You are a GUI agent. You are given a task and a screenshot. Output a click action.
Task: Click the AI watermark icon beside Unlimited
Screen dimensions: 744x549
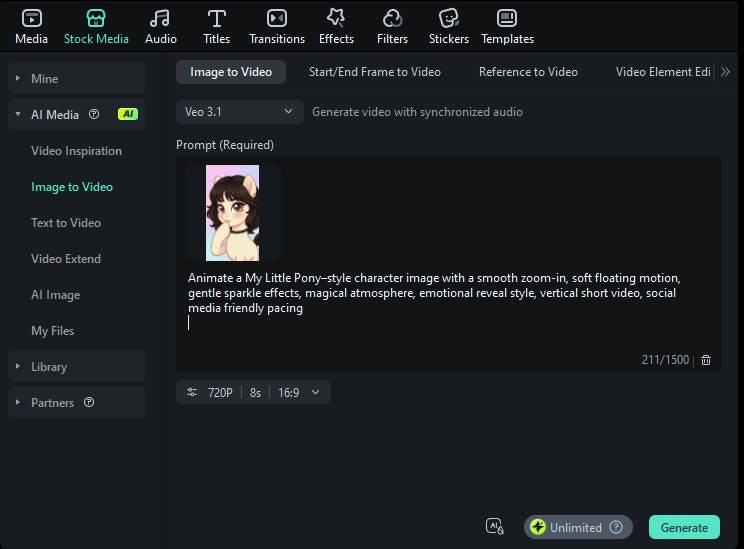(x=494, y=527)
